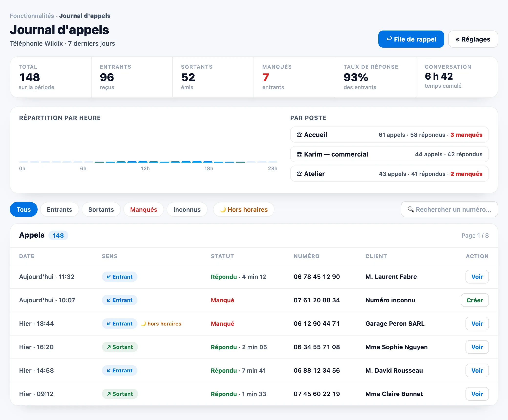Click the CLIENT column header
The height and width of the screenshot is (420, 508).
[x=376, y=256]
